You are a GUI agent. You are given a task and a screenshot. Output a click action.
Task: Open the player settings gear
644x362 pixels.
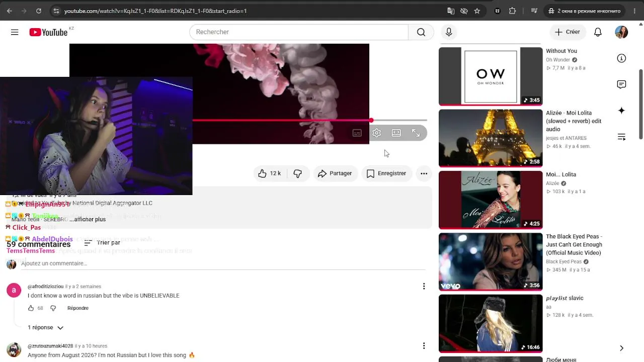(377, 133)
